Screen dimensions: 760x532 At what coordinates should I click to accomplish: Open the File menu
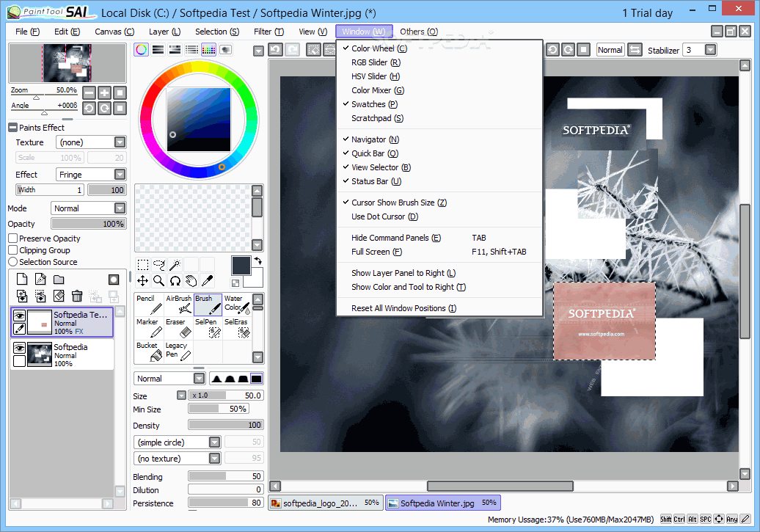27,32
